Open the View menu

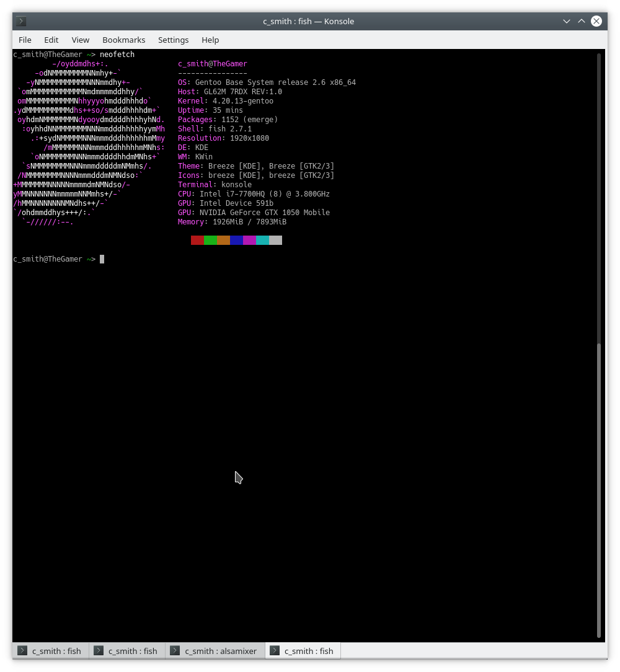(80, 40)
